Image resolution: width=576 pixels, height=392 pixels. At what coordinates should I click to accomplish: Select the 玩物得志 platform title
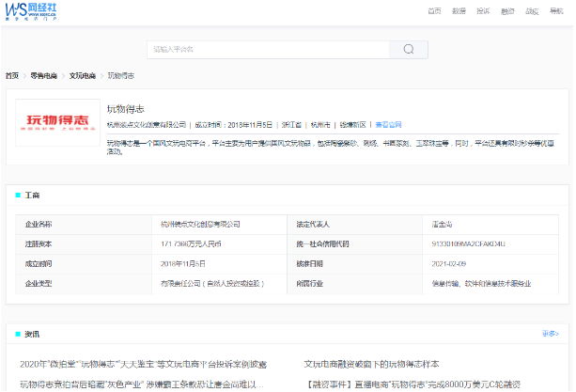point(126,109)
